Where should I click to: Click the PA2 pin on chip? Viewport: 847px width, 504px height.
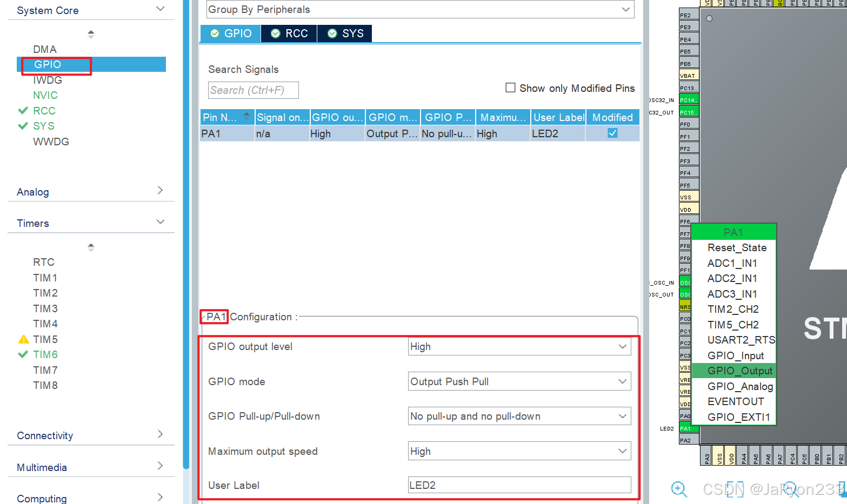689,440
